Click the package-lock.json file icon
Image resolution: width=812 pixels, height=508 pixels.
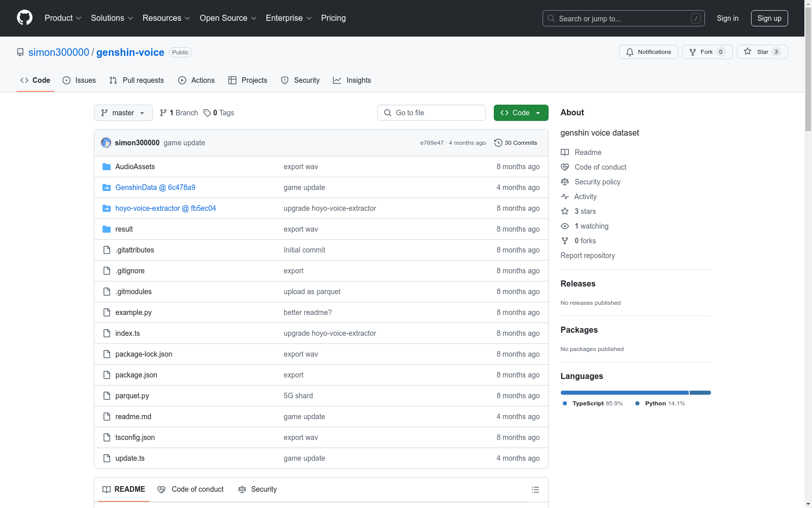click(x=107, y=354)
